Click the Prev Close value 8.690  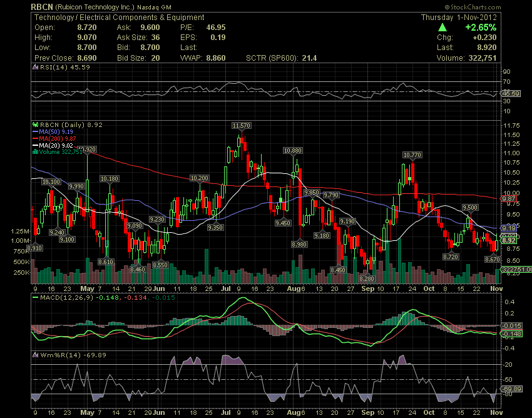(x=87, y=58)
